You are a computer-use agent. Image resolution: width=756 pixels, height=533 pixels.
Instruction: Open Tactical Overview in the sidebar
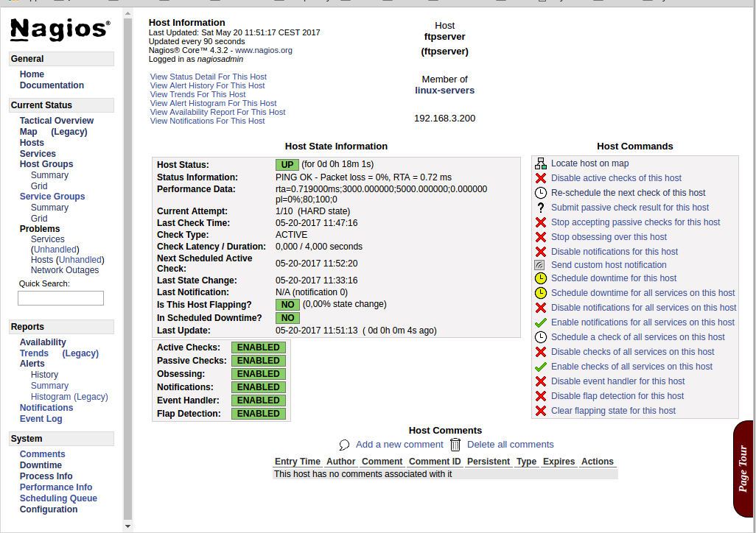click(57, 121)
